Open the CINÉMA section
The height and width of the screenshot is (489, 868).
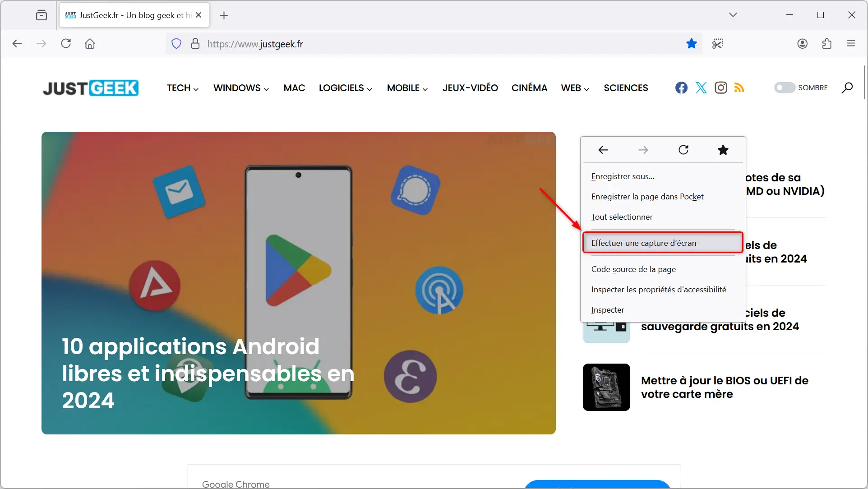(529, 88)
